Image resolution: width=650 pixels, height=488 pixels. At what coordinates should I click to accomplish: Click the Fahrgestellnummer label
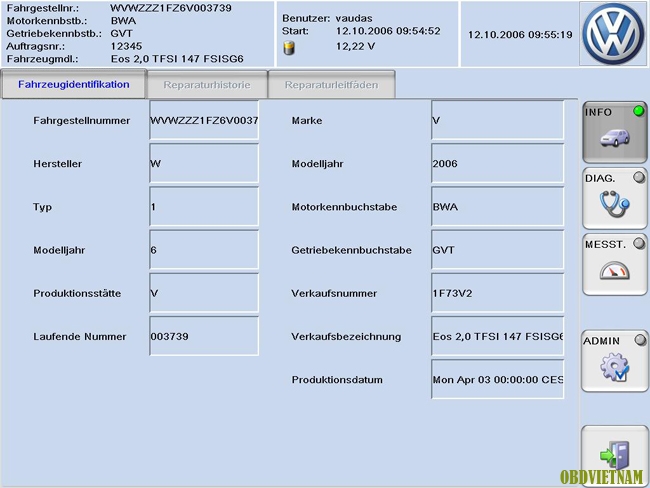point(82,121)
